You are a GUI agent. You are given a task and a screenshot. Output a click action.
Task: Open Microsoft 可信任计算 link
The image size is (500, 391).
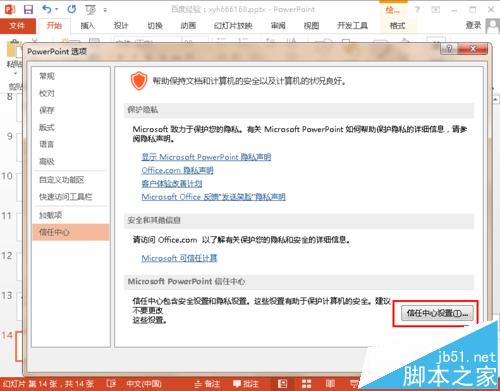179,258
